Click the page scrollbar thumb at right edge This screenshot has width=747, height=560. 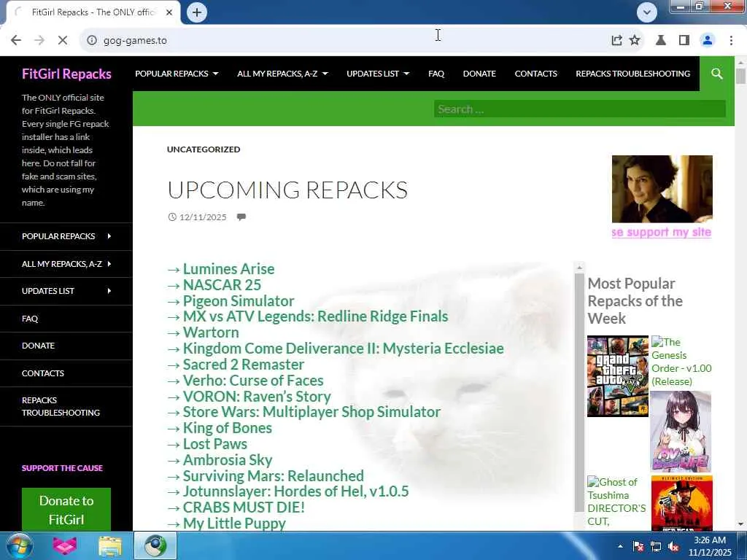pos(740,76)
